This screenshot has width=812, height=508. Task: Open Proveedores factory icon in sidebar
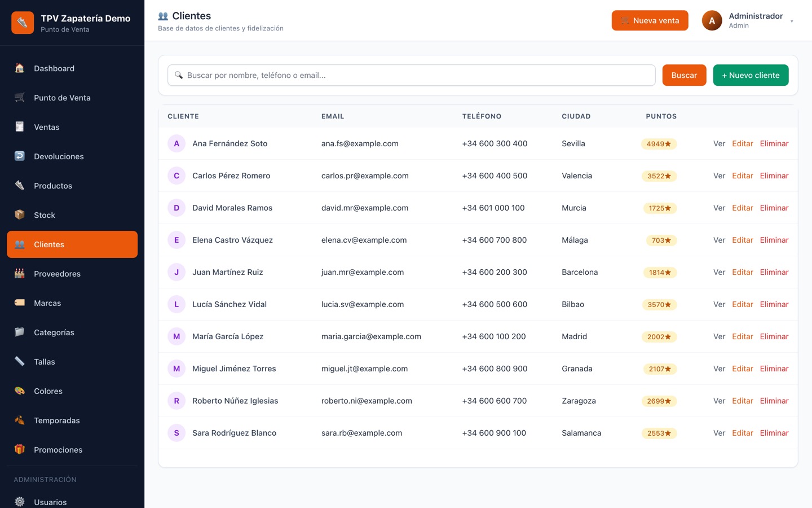(20, 274)
